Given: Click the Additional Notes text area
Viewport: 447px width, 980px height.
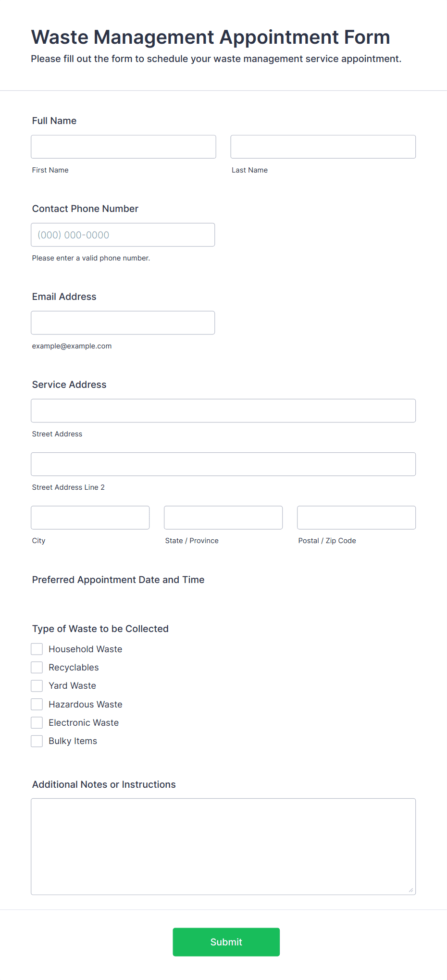Looking at the screenshot, I should click(x=223, y=846).
